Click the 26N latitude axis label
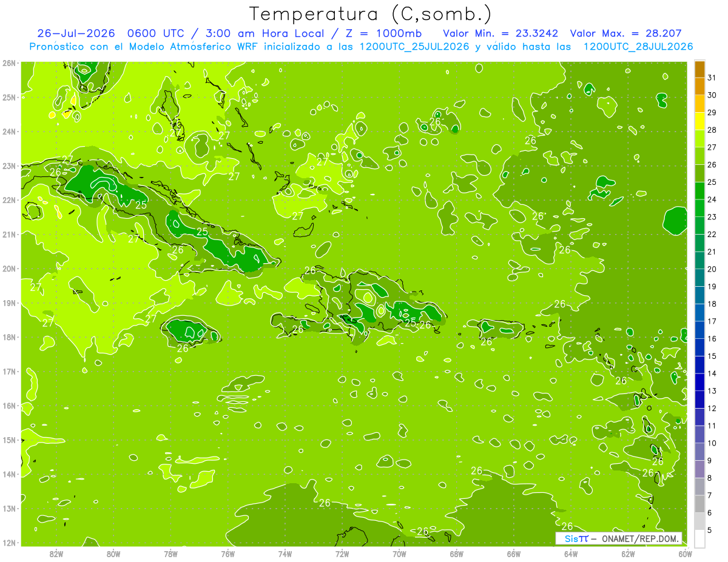The image size is (728, 562). coord(9,63)
